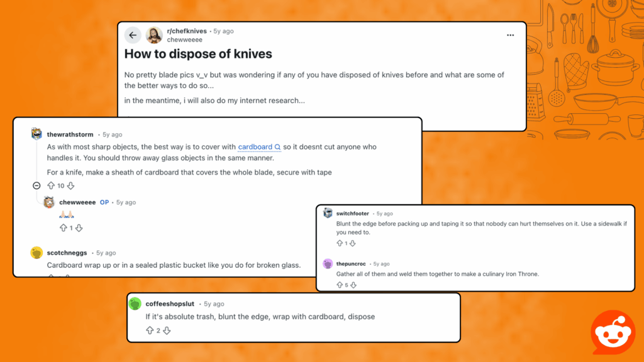Upvote coffeeshopslut's comment

pos(150,330)
